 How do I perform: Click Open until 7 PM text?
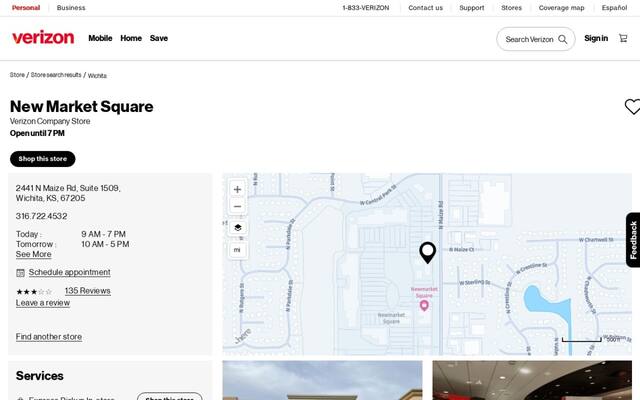click(x=37, y=133)
